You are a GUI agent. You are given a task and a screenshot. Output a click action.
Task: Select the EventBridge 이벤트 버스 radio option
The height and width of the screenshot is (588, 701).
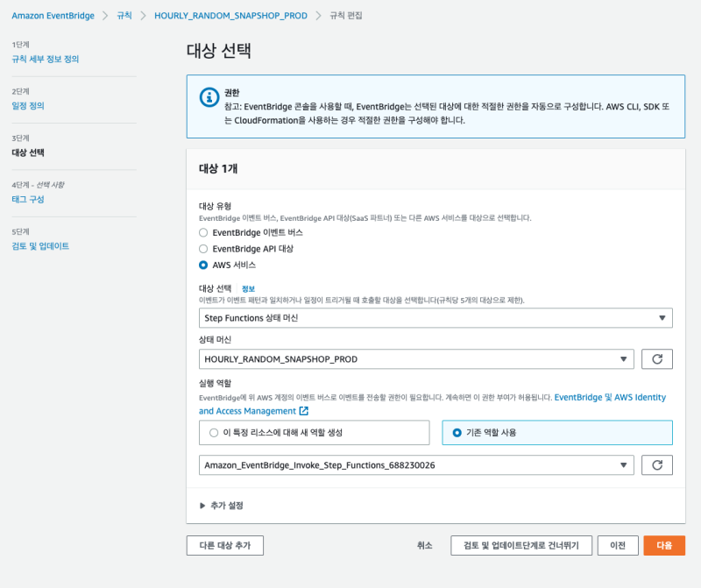point(203,233)
